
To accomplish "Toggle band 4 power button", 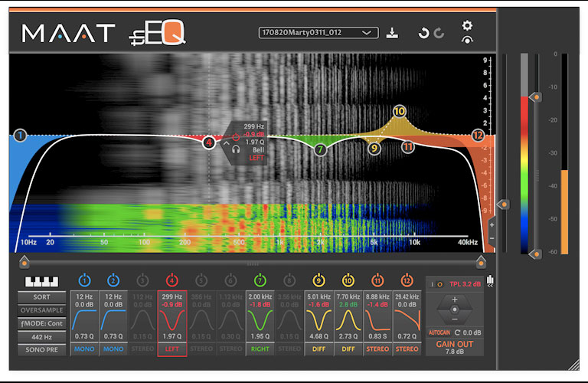I will click(x=171, y=280).
